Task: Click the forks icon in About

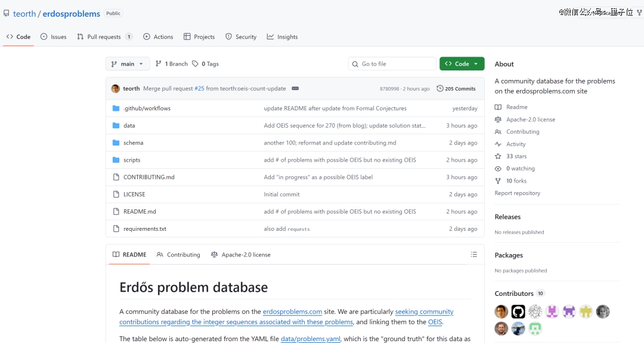Action: click(498, 181)
